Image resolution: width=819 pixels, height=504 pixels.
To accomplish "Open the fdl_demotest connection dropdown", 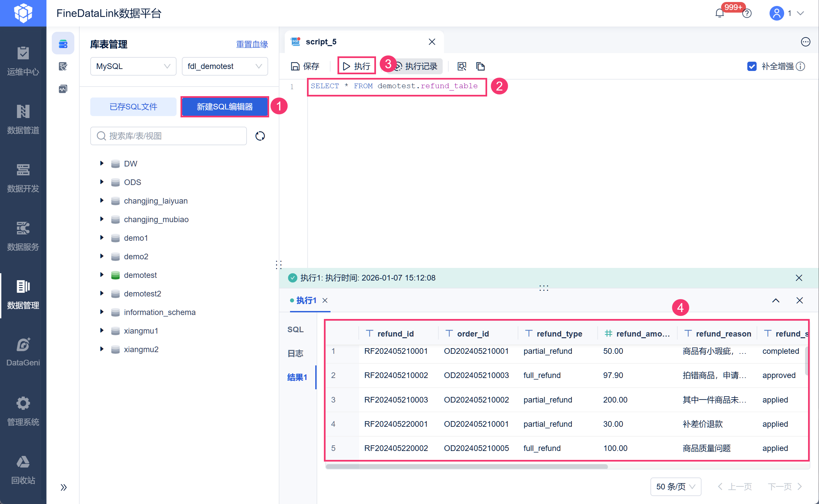I will tap(225, 66).
